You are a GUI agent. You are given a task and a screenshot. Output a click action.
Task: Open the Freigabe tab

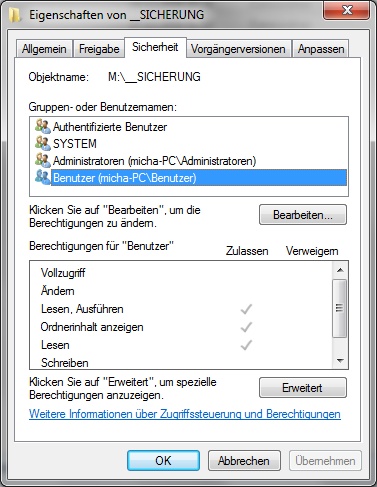(x=99, y=49)
